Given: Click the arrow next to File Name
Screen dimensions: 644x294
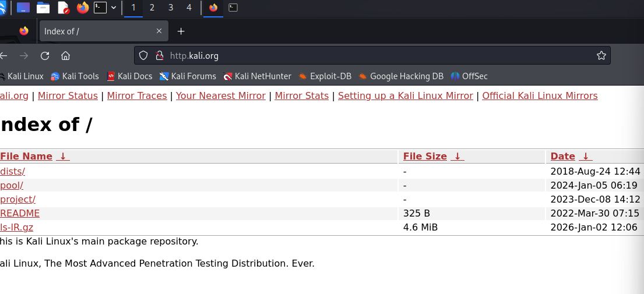Looking at the screenshot, I should pos(63,157).
